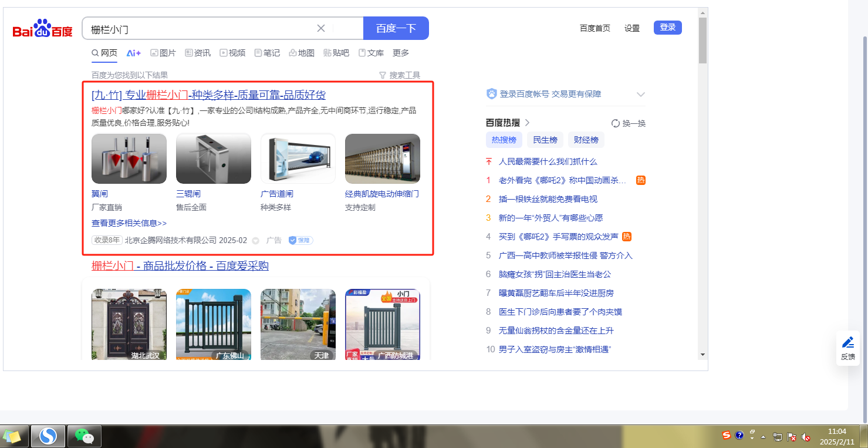This screenshot has height=448, width=868.
Task: Click the 广西防城港 gate product image
Action: (383, 324)
